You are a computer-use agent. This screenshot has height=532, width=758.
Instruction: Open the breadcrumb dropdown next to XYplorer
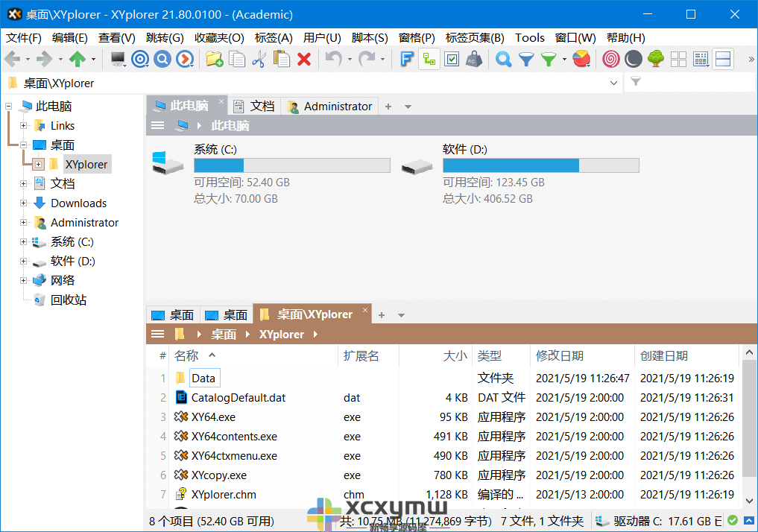tap(314, 334)
